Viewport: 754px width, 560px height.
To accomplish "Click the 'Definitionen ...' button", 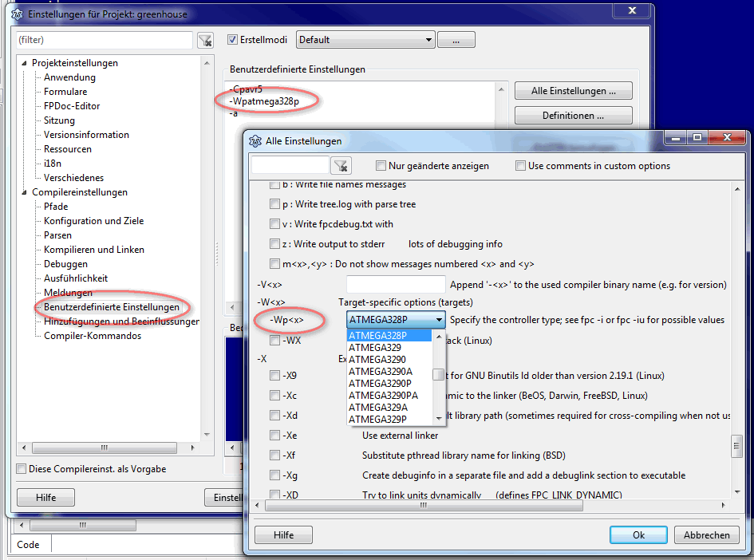I will (x=573, y=116).
